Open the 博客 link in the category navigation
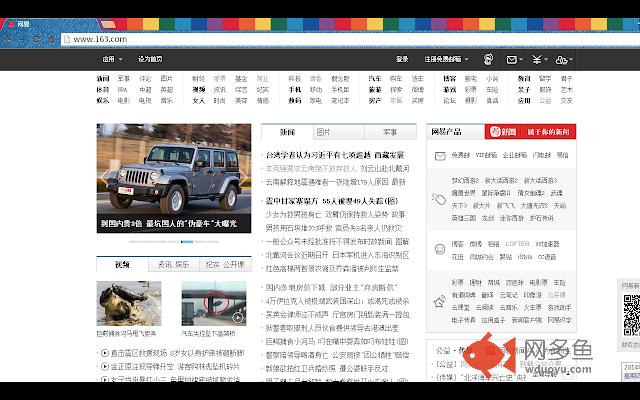The height and width of the screenshot is (400, 640). (x=449, y=78)
